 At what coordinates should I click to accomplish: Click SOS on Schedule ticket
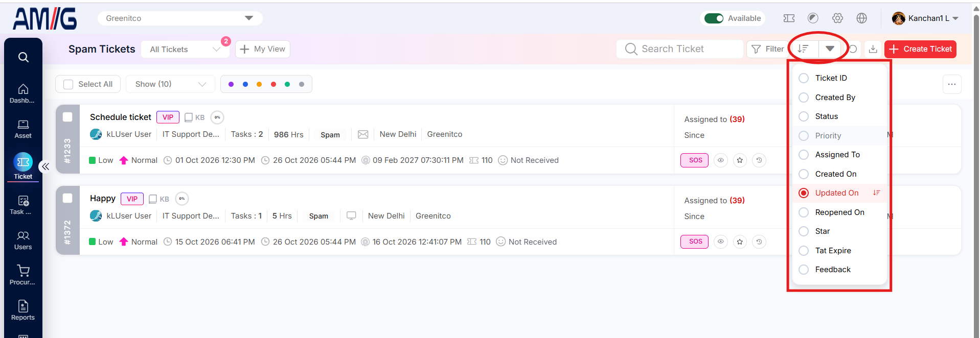point(695,160)
